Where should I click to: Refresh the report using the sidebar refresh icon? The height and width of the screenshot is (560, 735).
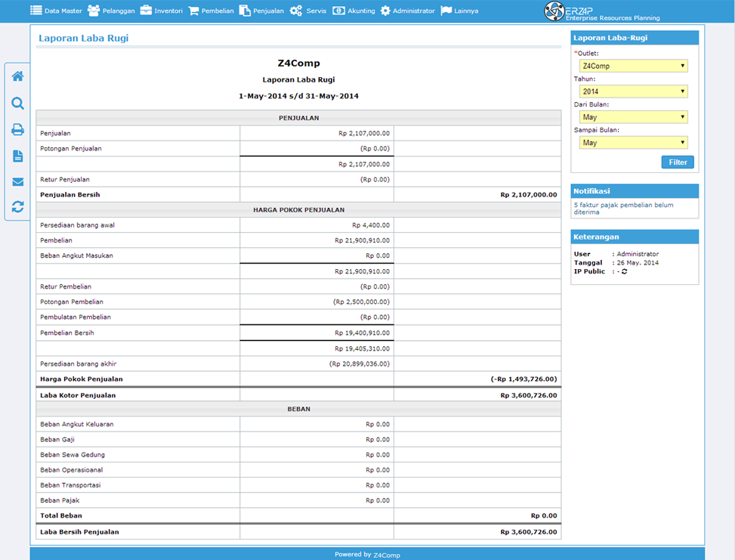pos(18,207)
